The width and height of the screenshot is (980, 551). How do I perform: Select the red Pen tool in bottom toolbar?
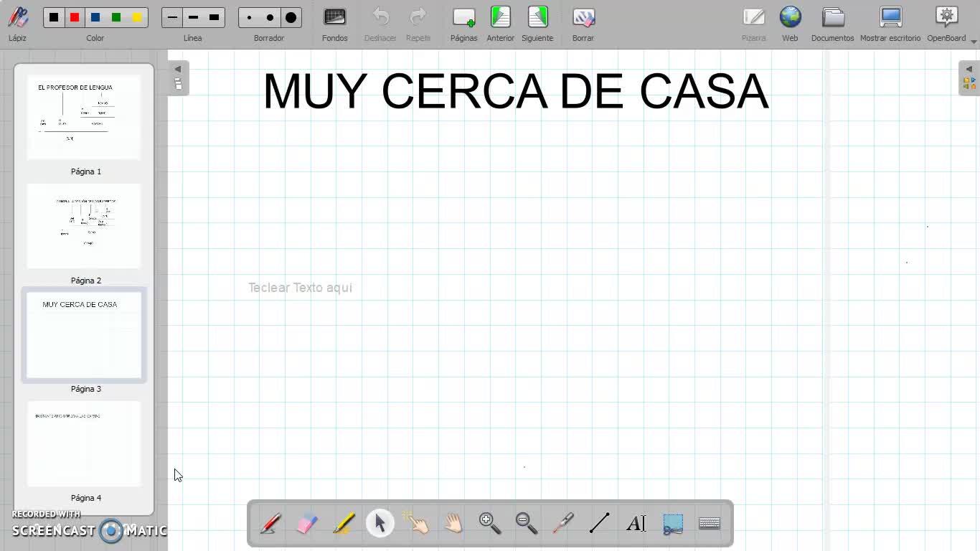[x=270, y=523]
